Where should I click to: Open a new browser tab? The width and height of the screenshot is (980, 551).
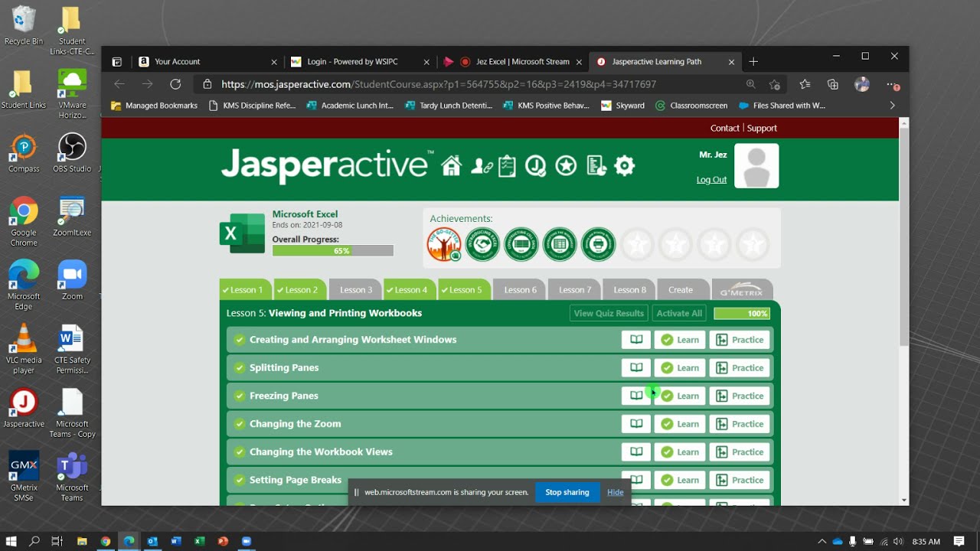pos(753,61)
